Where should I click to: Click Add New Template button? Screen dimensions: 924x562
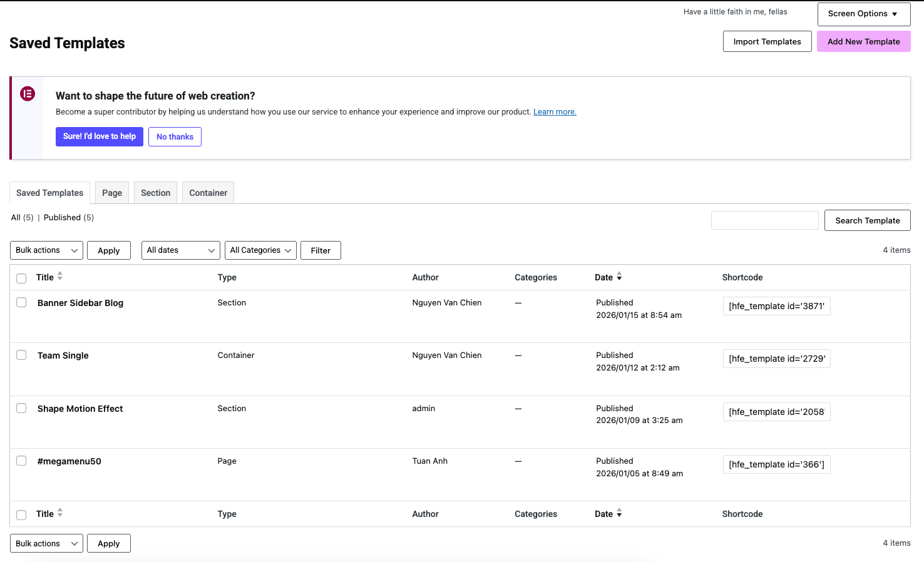[863, 42]
